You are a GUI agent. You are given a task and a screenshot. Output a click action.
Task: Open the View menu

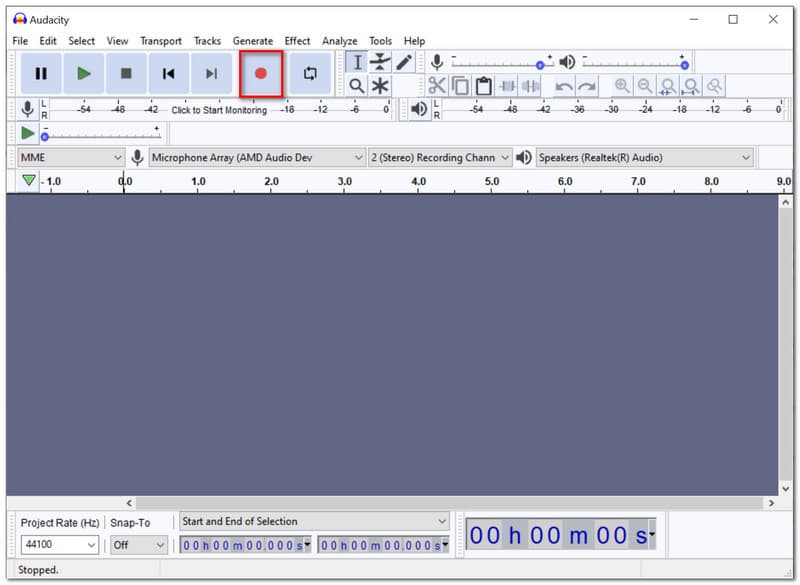coord(117,41)
